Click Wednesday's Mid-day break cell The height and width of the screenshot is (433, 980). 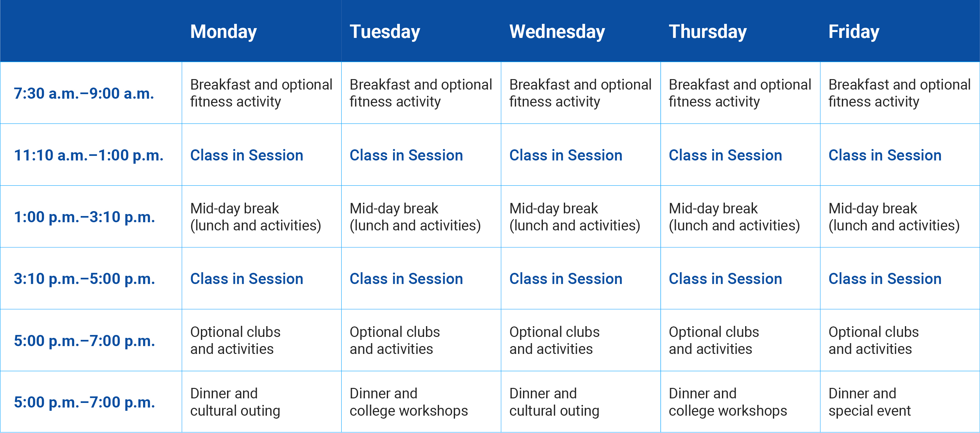(575, 217)
